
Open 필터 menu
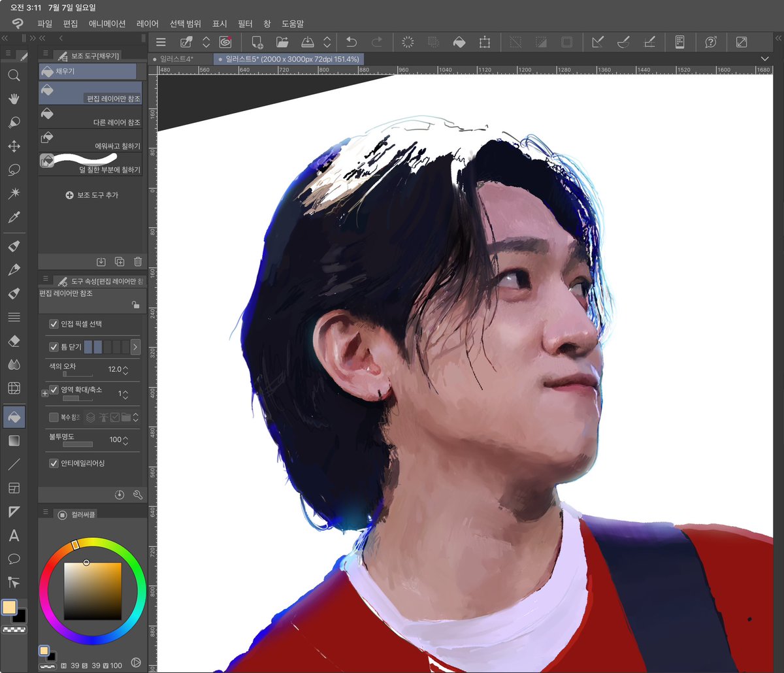(245, 24)
